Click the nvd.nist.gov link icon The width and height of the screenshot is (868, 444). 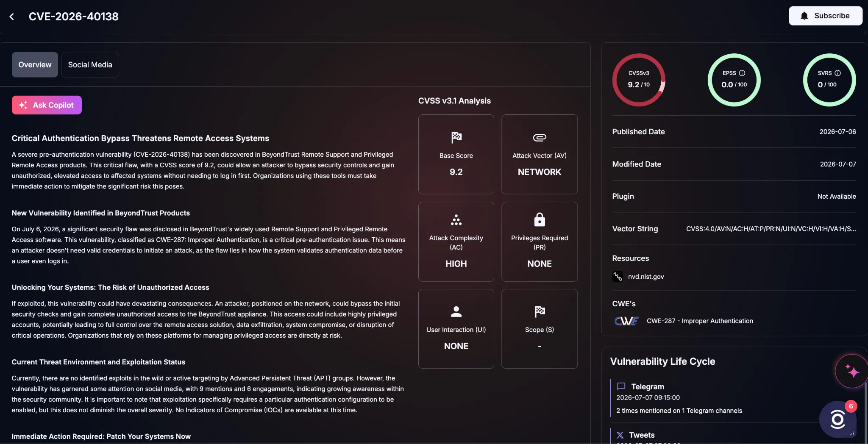618,277
